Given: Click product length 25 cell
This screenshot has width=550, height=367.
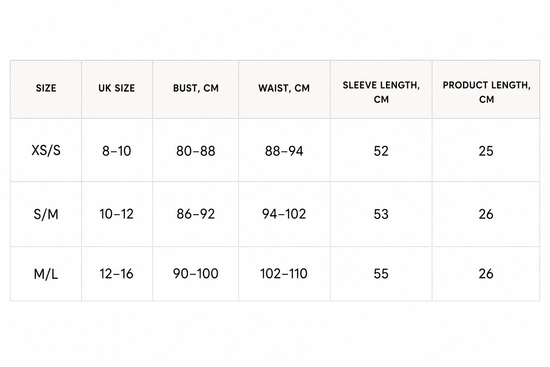Looking at the screenshot, I should click(486, 150).
